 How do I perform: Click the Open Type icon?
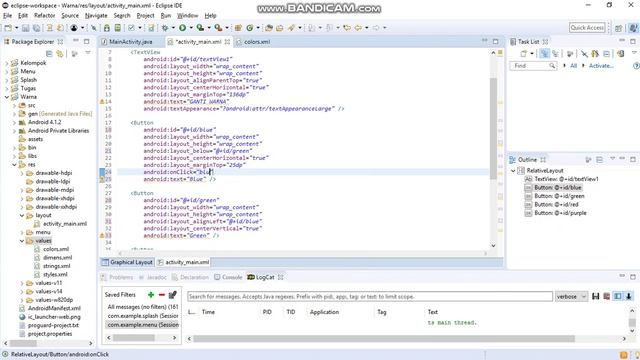click(269, 28)
